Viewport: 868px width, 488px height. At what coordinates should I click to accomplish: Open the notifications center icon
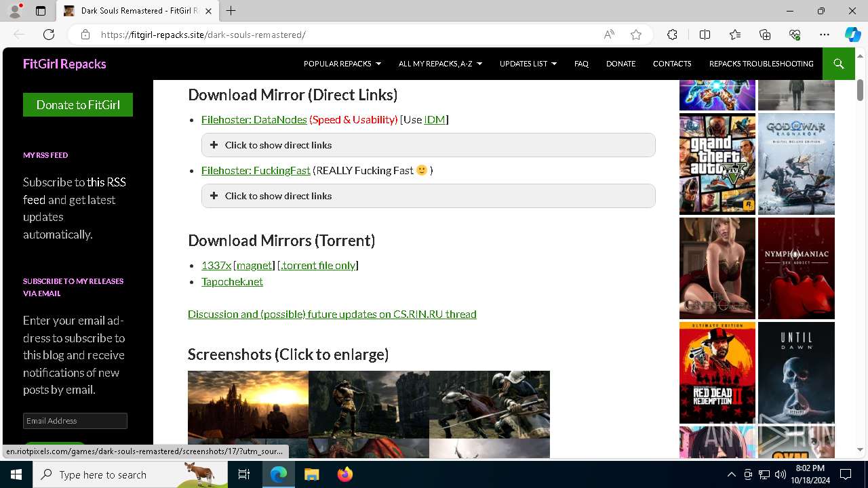[846, 474]
